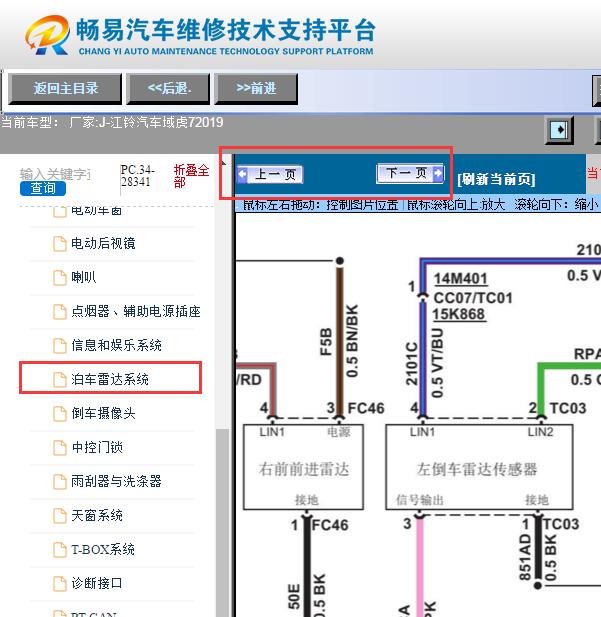Click the PC.34-28341 text

[138, 175]
